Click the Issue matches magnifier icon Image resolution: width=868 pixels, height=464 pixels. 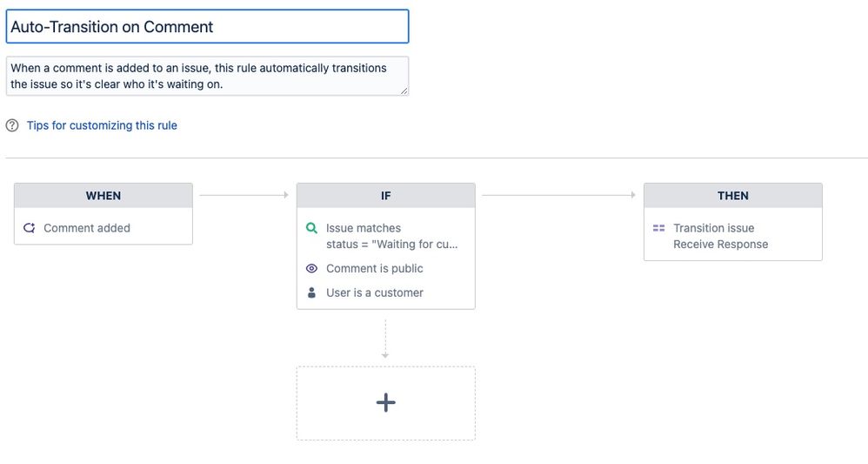pos(311,228)
